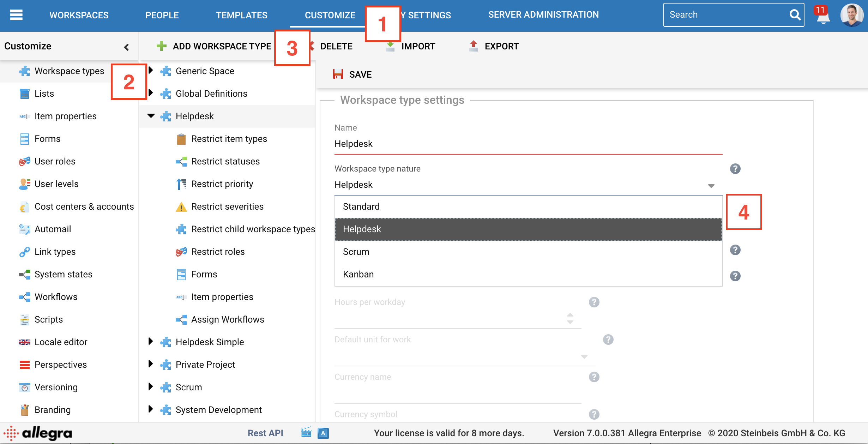Open the user profile avatar
This screenshot has height=444, width=868.
(851, 15)
